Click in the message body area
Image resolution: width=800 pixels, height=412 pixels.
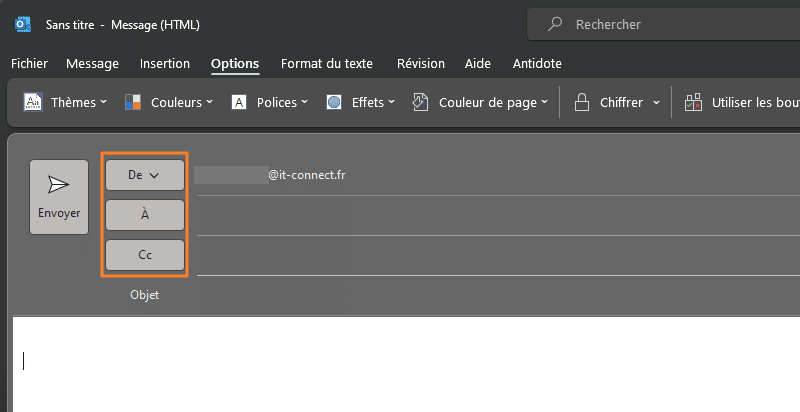point(406,364)
